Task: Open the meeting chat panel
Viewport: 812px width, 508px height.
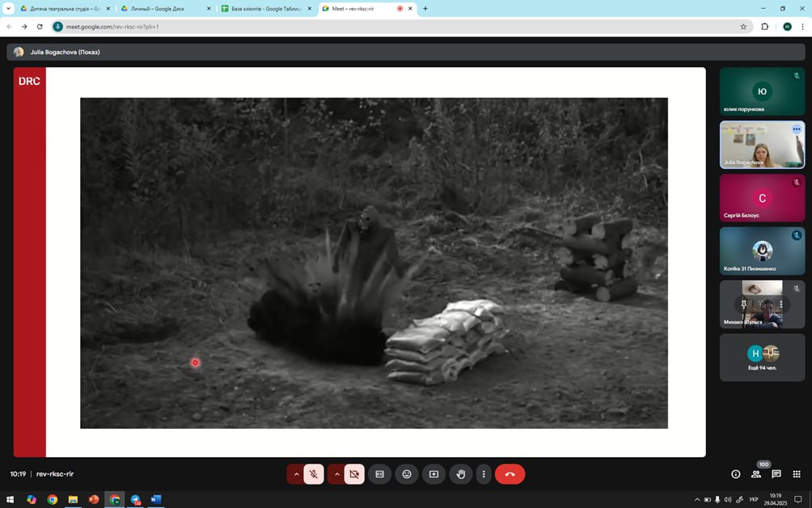Action: point(776,474)
